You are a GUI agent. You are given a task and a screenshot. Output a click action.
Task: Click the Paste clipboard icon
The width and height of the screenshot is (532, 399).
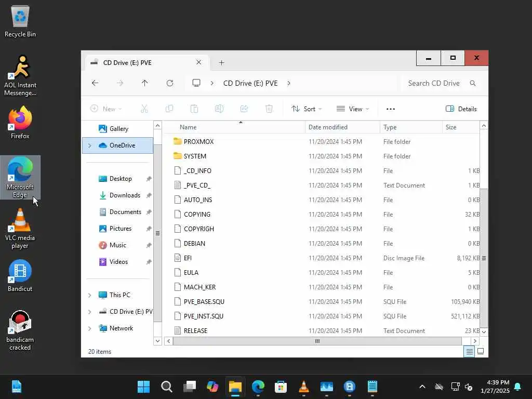click(x=194, y=109)
